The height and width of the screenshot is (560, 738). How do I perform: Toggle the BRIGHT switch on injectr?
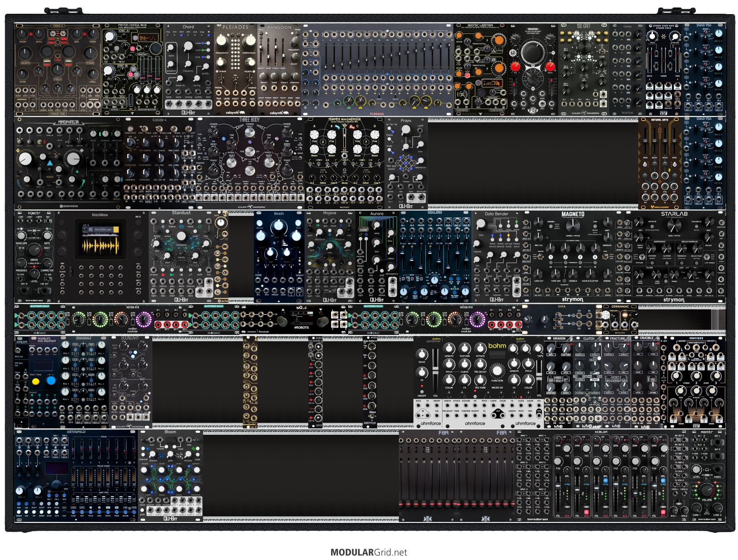tap(47, 252)
